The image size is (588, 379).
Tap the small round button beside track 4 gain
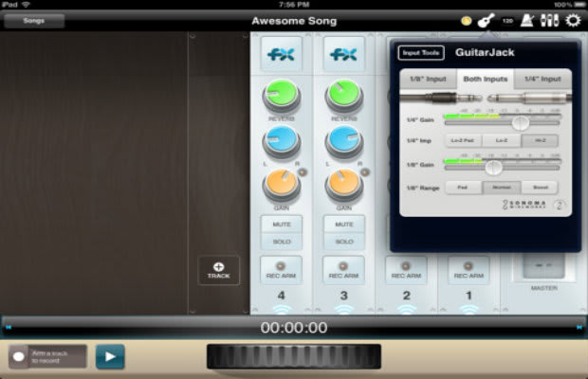[x=303, y=171]
